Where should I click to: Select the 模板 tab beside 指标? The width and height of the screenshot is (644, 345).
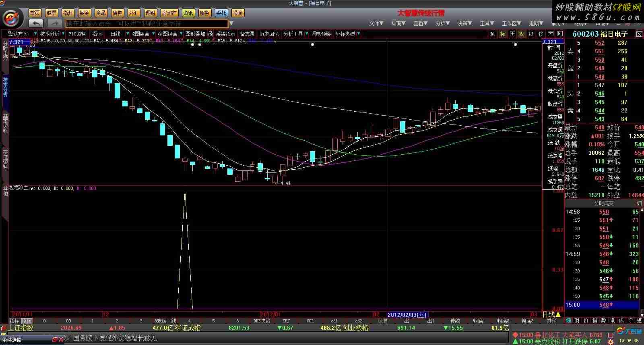[27, 321]
